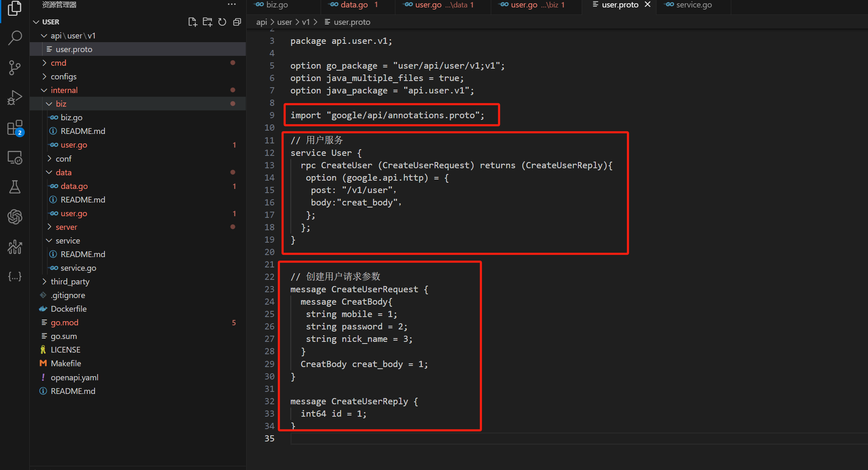Screen dimensions: 868x470
Task: Open the Search view icon
Action: point(15,38)
